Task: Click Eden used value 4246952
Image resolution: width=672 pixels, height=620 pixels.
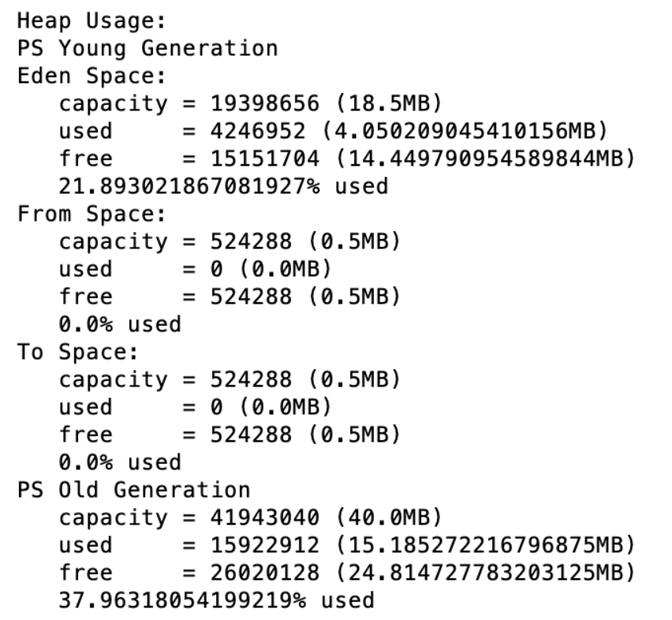Action: [x=258, y=132]
